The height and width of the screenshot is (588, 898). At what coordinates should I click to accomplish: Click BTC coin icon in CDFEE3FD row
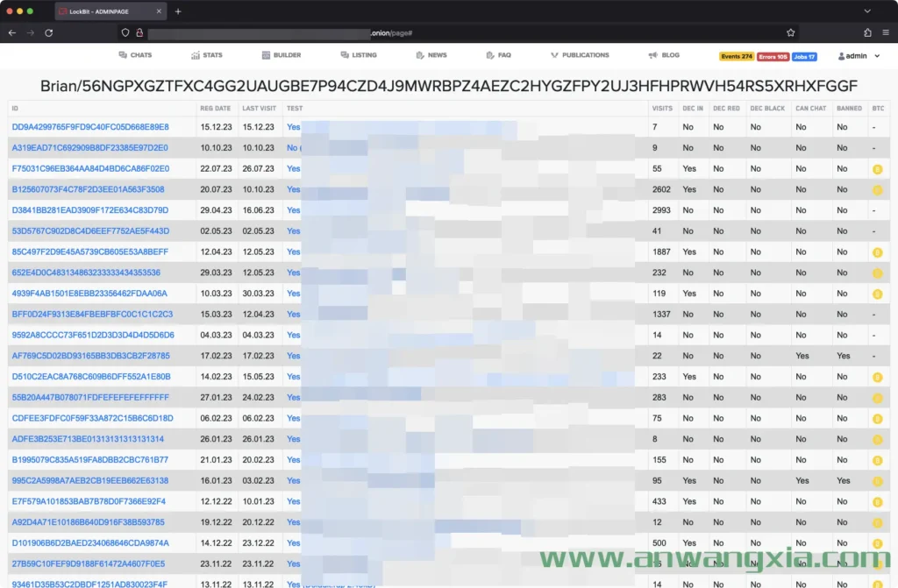pos(877,419)
